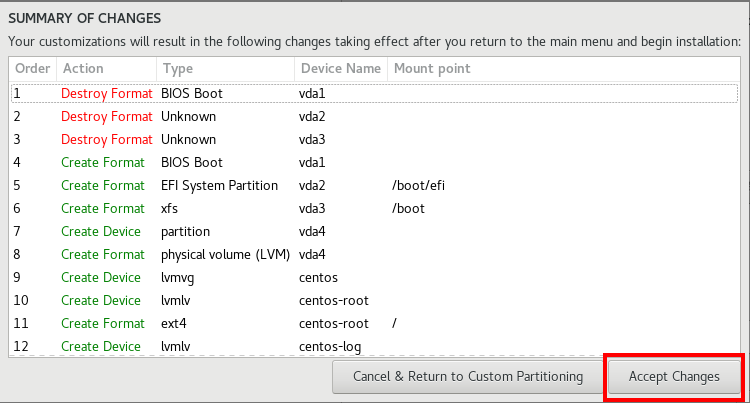
Task: Select the ext4 centos-root row
Action: (374, 323)
